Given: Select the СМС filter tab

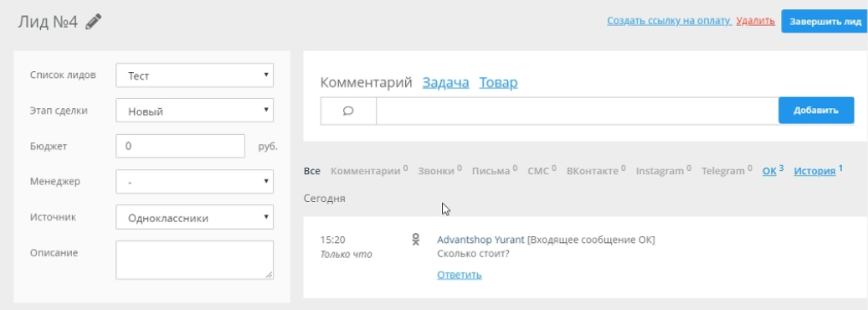Looking at the screenshot, I should (x=542, y=171).
